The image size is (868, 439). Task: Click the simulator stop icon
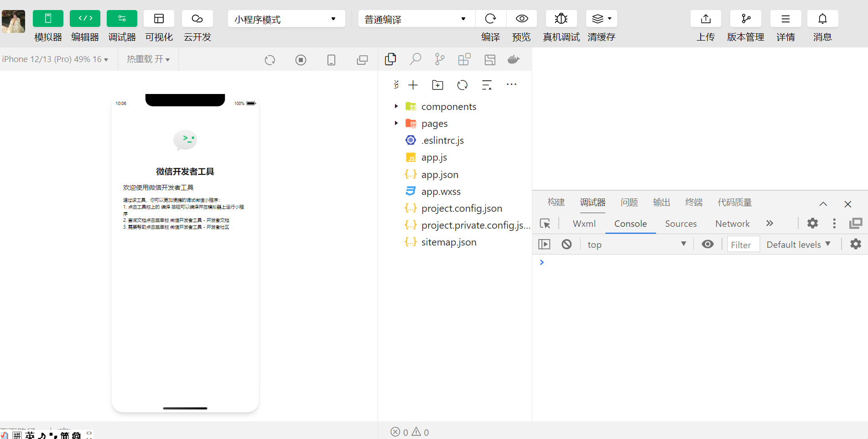pyautogui.click(x=301, y=60)
